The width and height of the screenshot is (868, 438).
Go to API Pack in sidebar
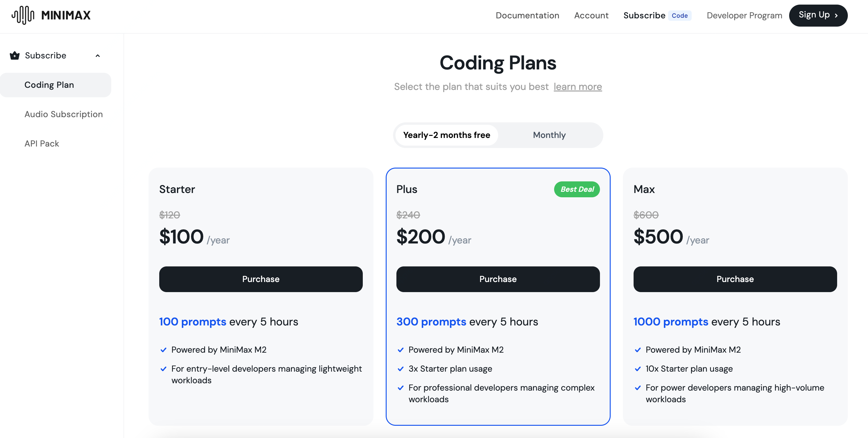[x=42, y=144]
